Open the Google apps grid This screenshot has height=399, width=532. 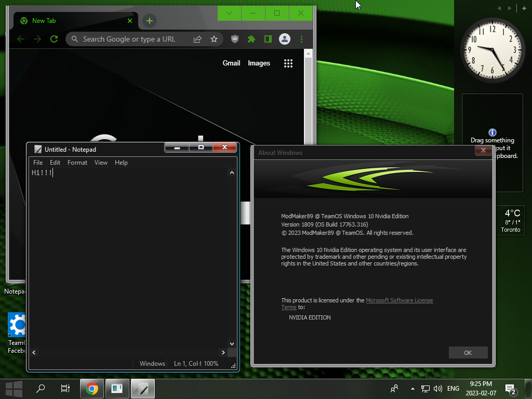click(288, 63)
